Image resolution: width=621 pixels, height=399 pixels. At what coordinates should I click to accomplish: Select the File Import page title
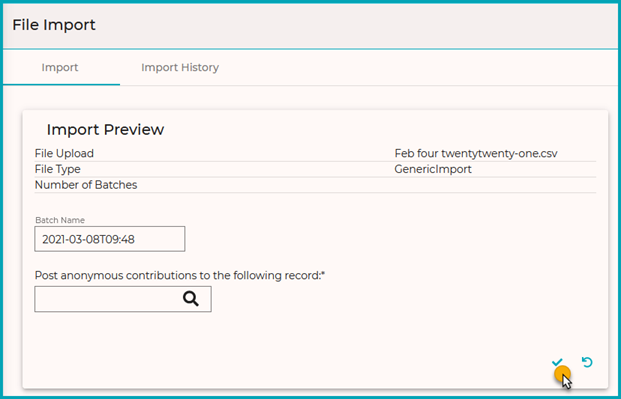54,25
